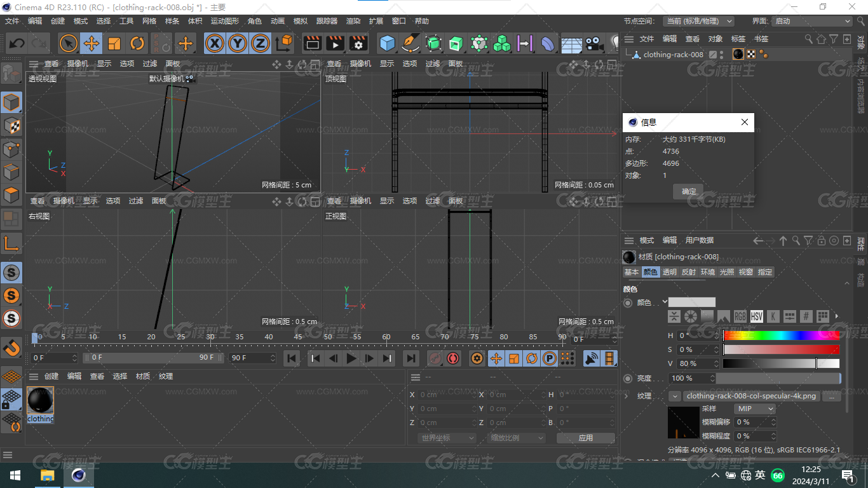
Task: Select the Move tool in the top toolbar
Action: coord(92,43)
